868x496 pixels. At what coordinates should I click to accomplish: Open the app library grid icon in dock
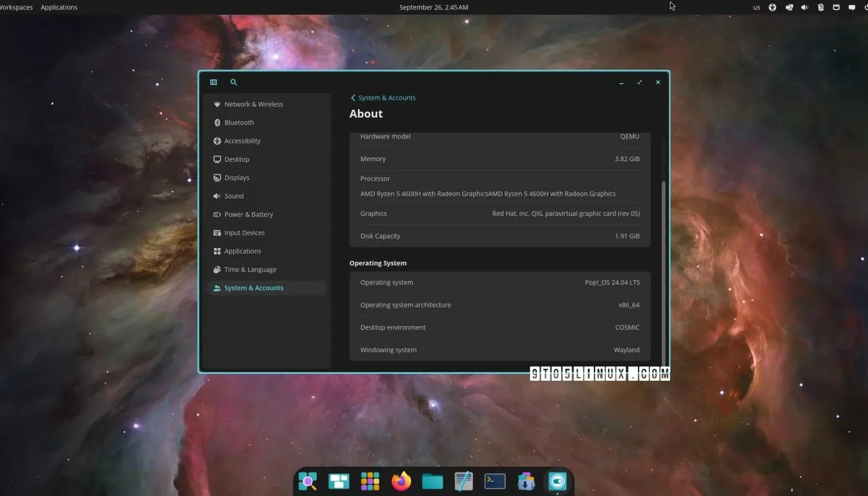pyautogui.click(x=370, y=481)
